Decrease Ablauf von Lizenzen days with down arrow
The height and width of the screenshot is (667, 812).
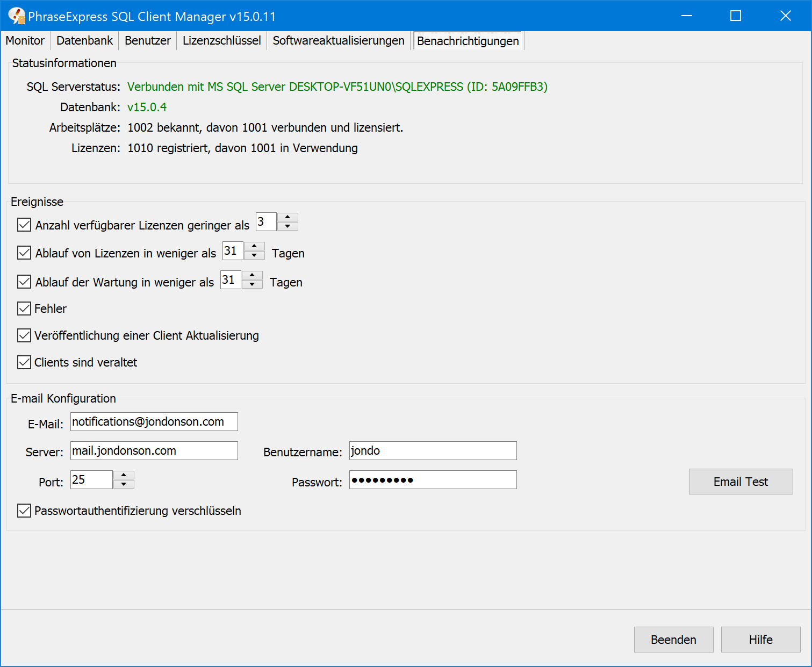254,255
